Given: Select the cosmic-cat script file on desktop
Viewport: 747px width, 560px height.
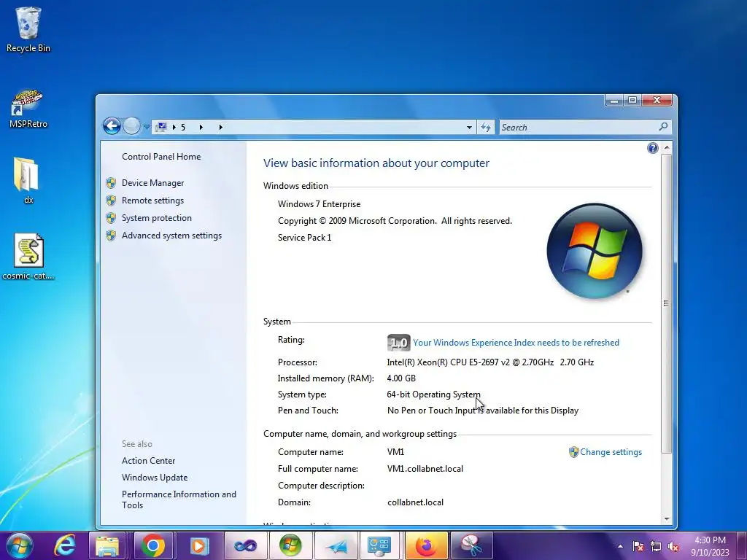Looking at the screenshot, I should 28,257.
